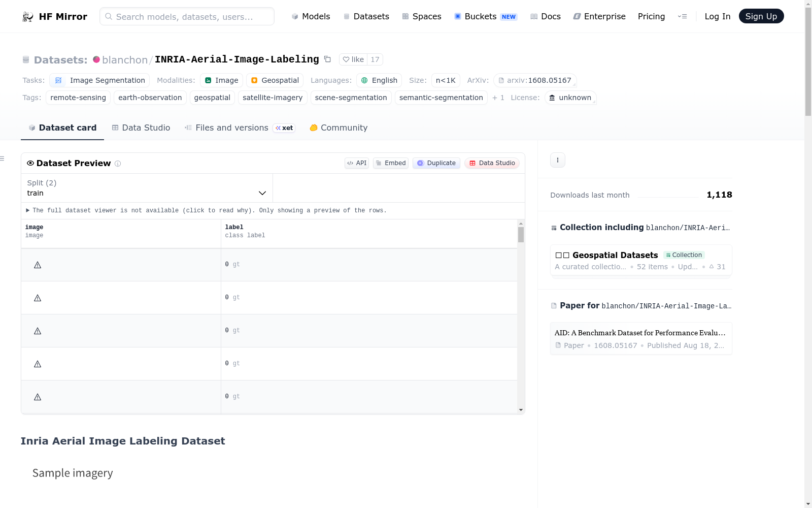The width and height of the screenshot is (812, 508).
Task: Switch to the Dataset card tab
Action: pos(62,128)
